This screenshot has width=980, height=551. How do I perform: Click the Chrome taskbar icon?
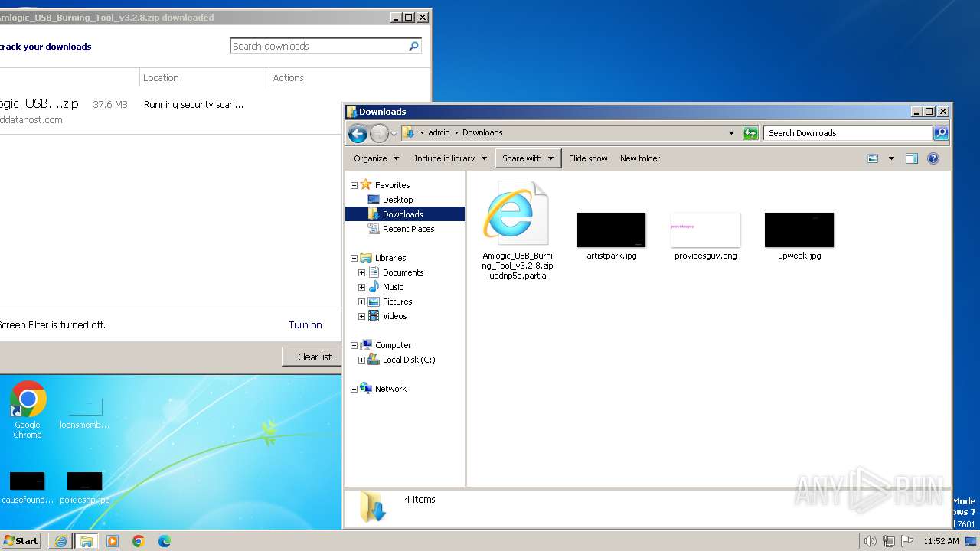[139, 541]
